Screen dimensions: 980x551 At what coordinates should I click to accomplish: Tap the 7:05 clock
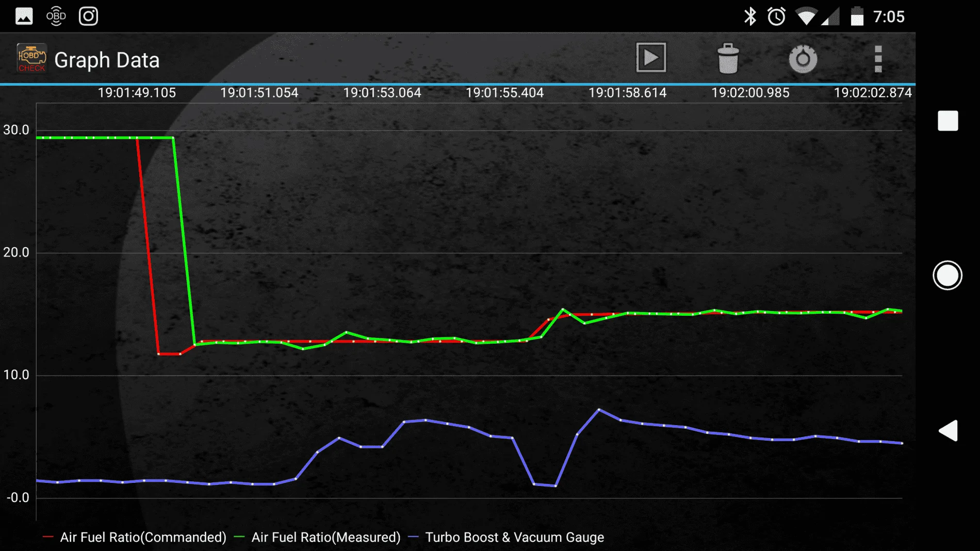pos(889,17)
